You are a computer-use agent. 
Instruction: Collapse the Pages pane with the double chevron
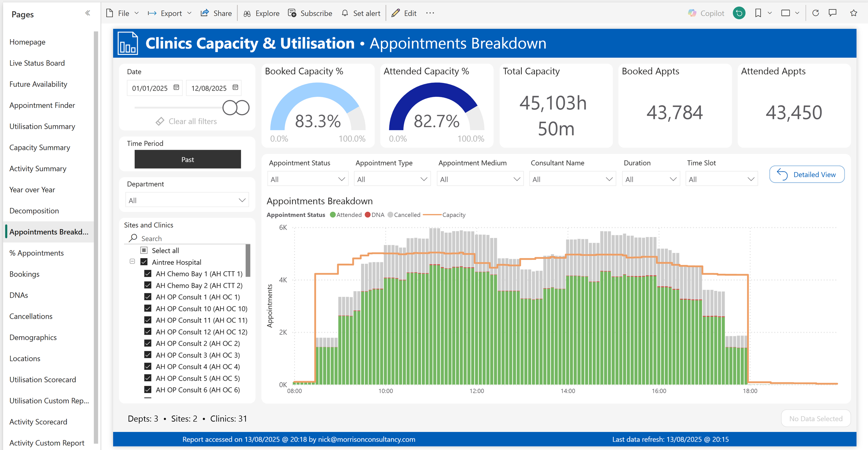coord(87,13)
